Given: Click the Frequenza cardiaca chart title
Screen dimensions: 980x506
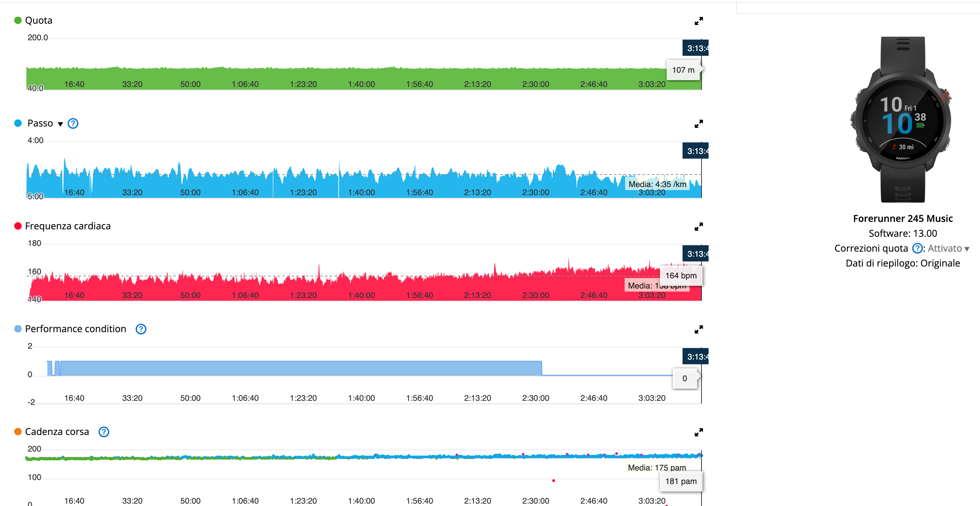Looking at the screenshot, I should click(68, 226).
